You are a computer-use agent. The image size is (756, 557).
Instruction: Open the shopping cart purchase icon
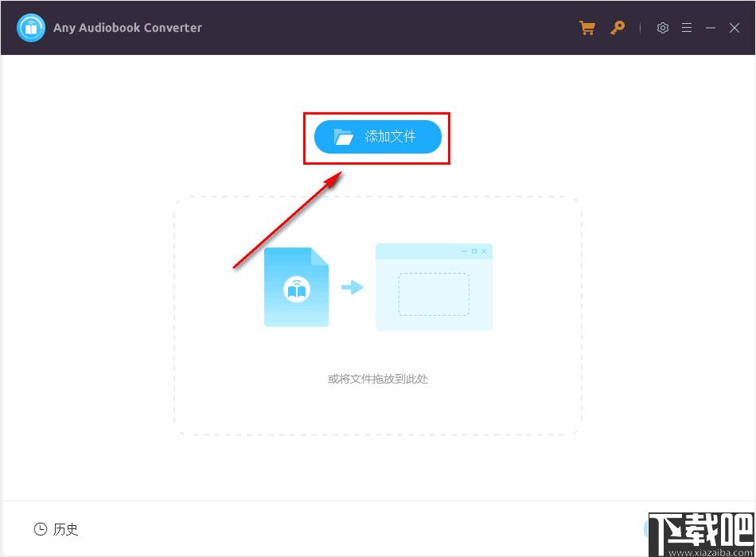tap(586, 28)
